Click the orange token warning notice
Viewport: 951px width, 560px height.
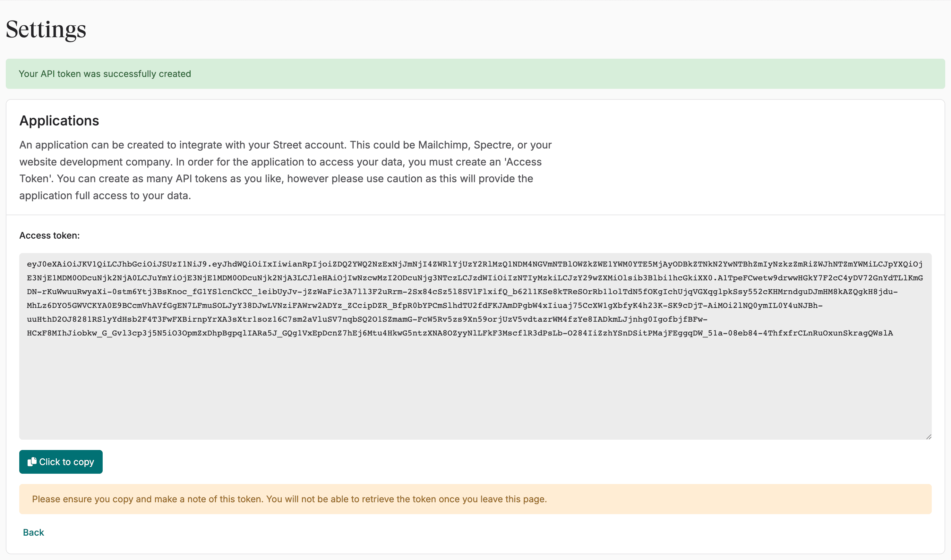pyautogui.click(x=475, y=499)
